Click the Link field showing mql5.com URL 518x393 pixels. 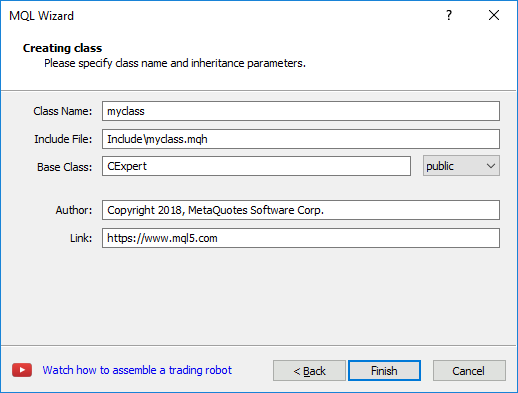click(301, 238)
